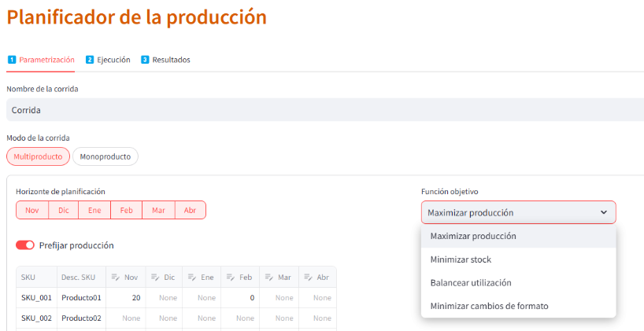Select Multiproducto run mode
This screenshot has height=331, width=644.
coord(38,156)
